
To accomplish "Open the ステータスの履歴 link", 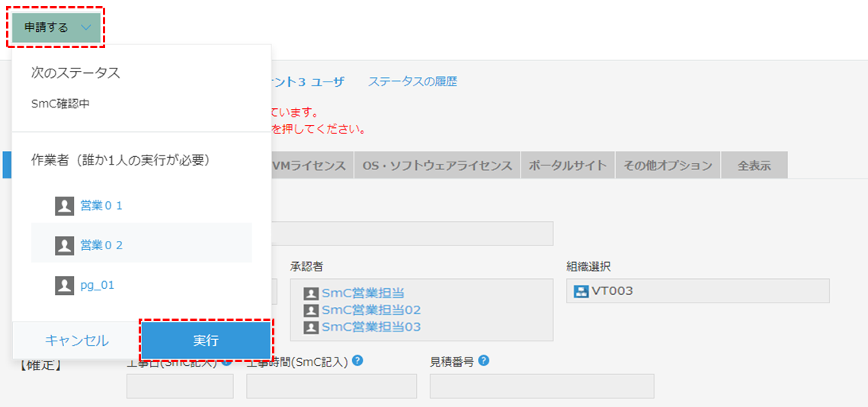I will click(x=412, y=82).
